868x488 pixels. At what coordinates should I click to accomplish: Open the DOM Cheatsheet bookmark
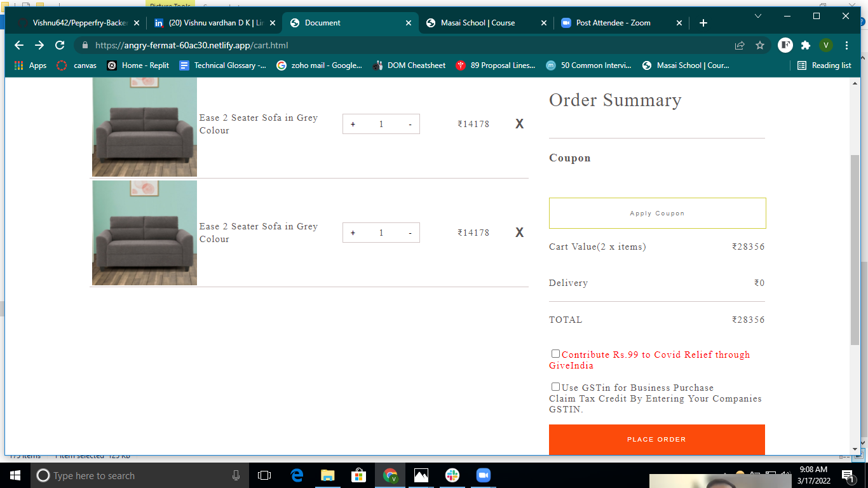[x=409, y=65]
